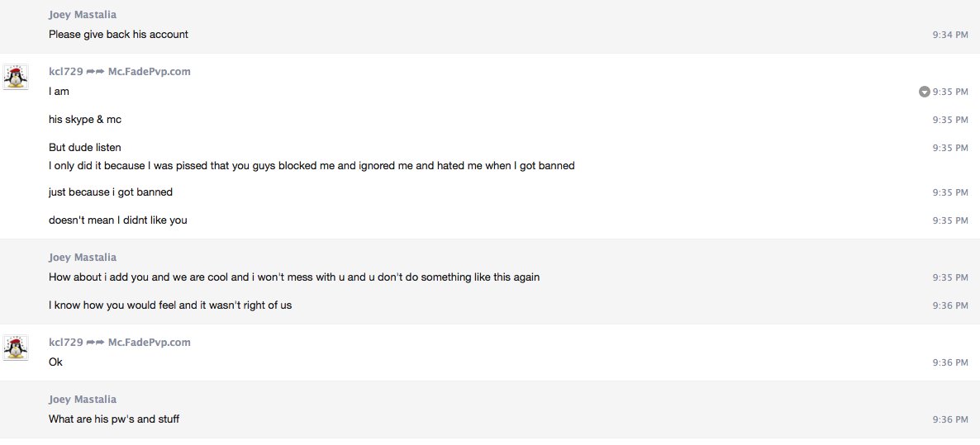The image size is (980, 445).
Task: Click the double arrow icon in kcl729's name above "Ok"
Action: click(x=95, y=343)
